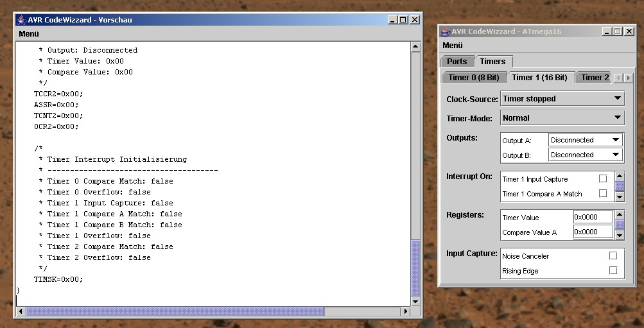Click Interrupt On list scroll down arrow
This screenshot has height=328, width=644.
(620, 196)
